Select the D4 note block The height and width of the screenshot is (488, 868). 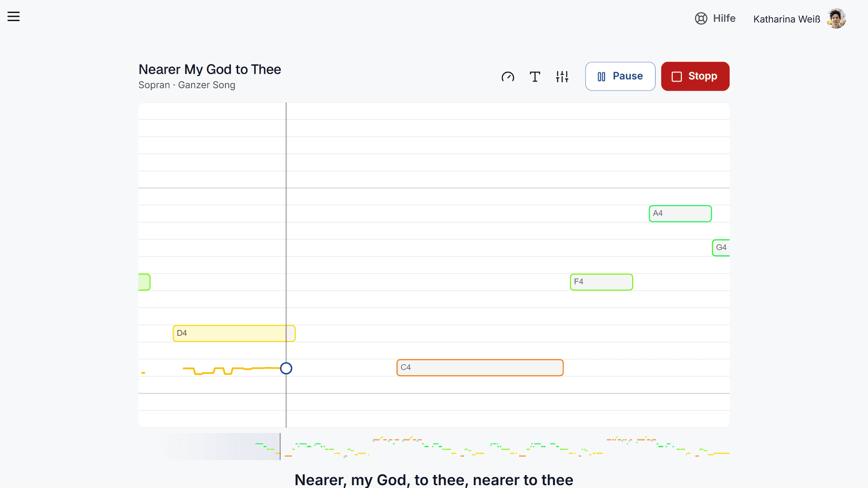point(234,333)
